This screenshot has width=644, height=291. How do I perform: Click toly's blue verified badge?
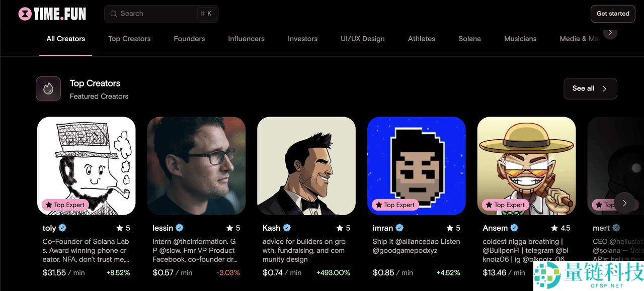pos(62,228)
